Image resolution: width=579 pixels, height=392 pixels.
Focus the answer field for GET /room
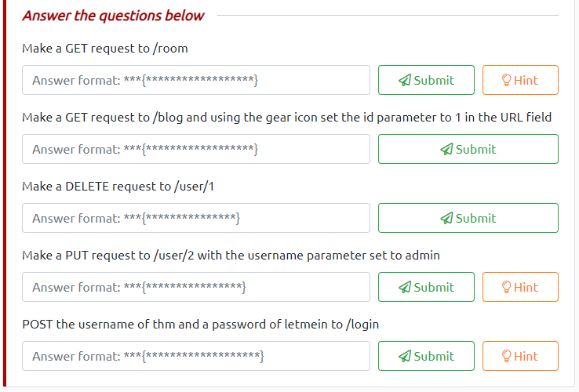pos(196,80)
